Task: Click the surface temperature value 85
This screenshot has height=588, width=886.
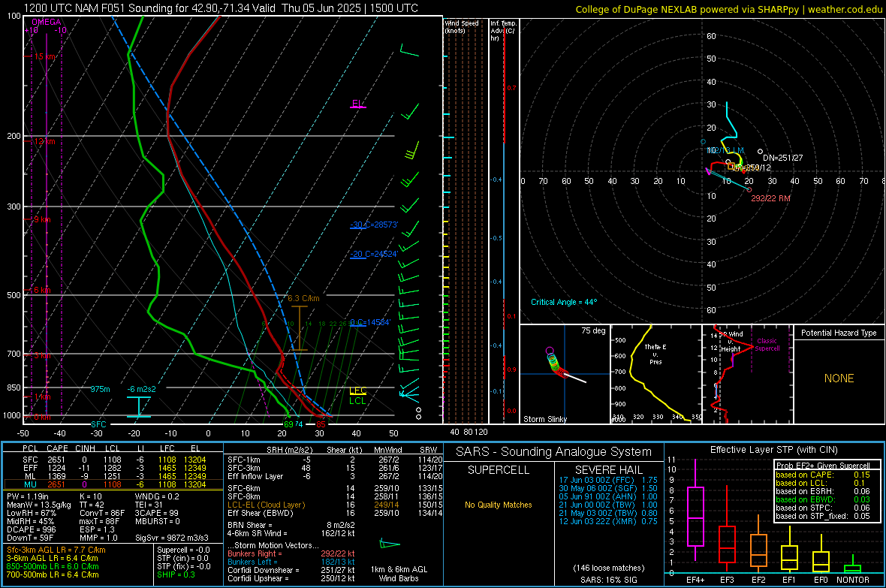Action: (x=321, y=424)
